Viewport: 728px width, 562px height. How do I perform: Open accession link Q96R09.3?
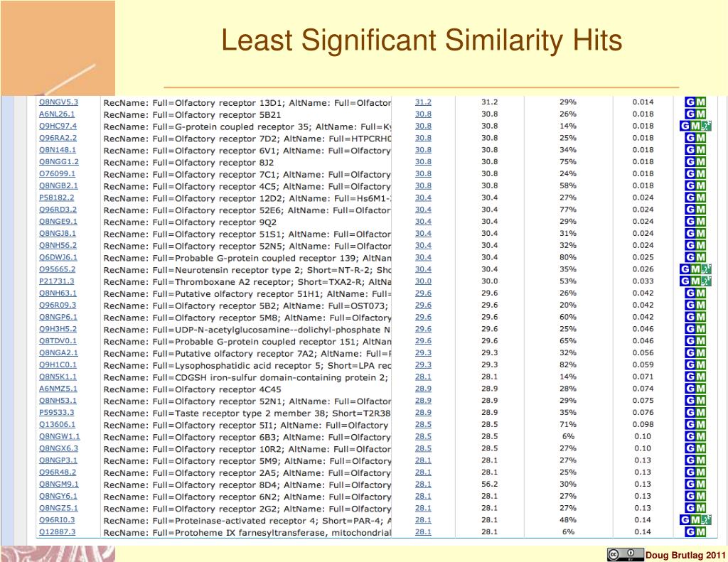(58, 305)
